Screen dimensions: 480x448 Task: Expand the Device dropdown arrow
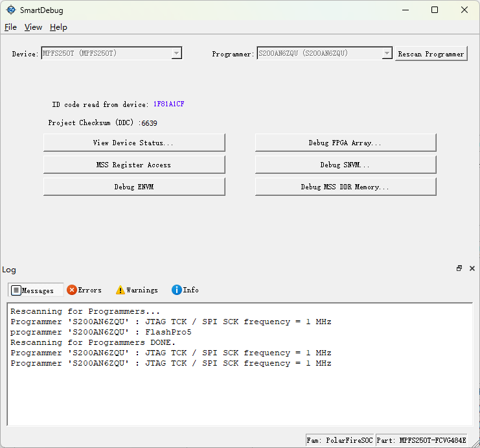[x=176, y=53]
